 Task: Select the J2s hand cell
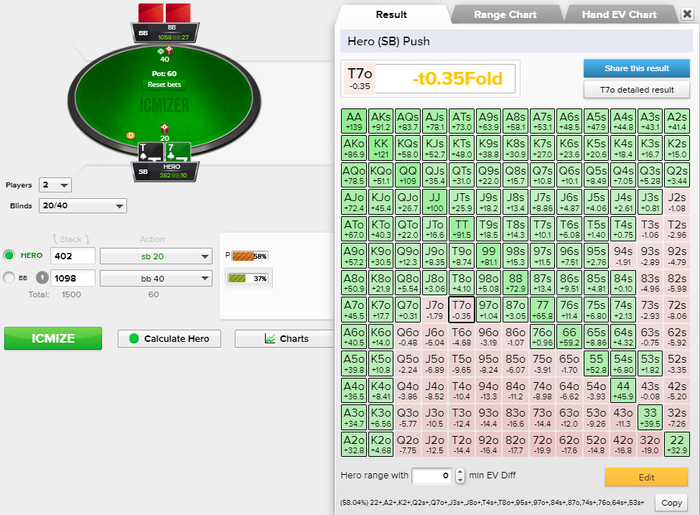point(677,202)
